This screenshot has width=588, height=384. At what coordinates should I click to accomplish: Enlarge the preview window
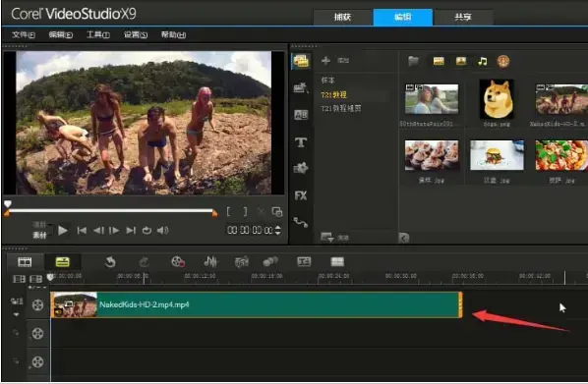tap(277, 212)
